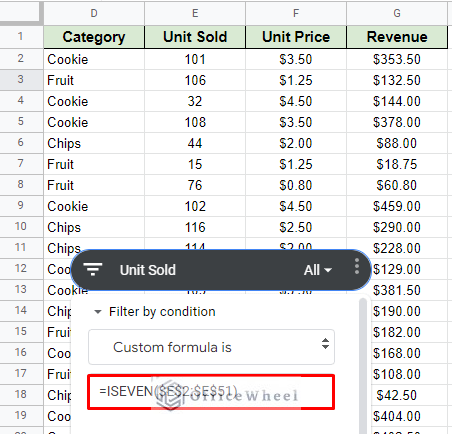This screenshot has height=434, width=452.
Task: Click the ISEVEN formula input field
Action: click(211, 392)
